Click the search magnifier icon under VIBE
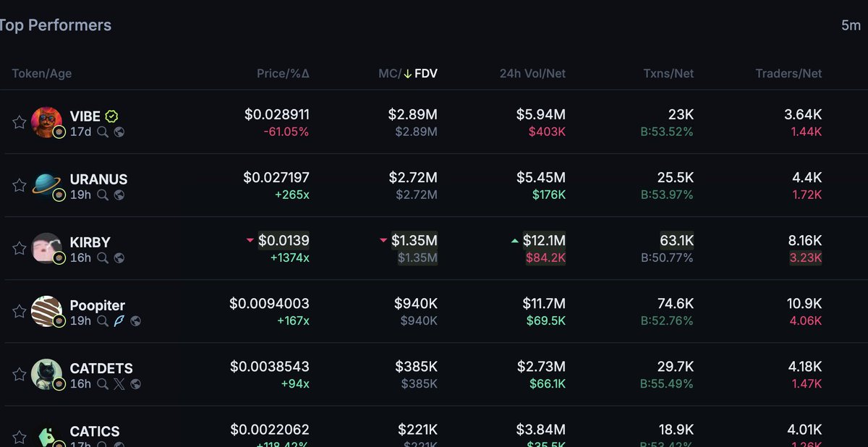This screenshot has width=868, height=447. point(103,132)
